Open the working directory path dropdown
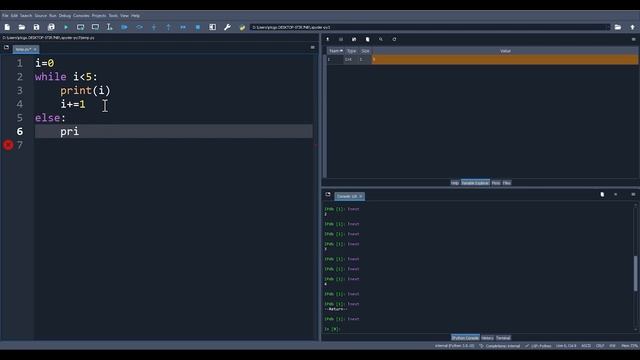The image size is (640, 360). (x=608, y=27)
